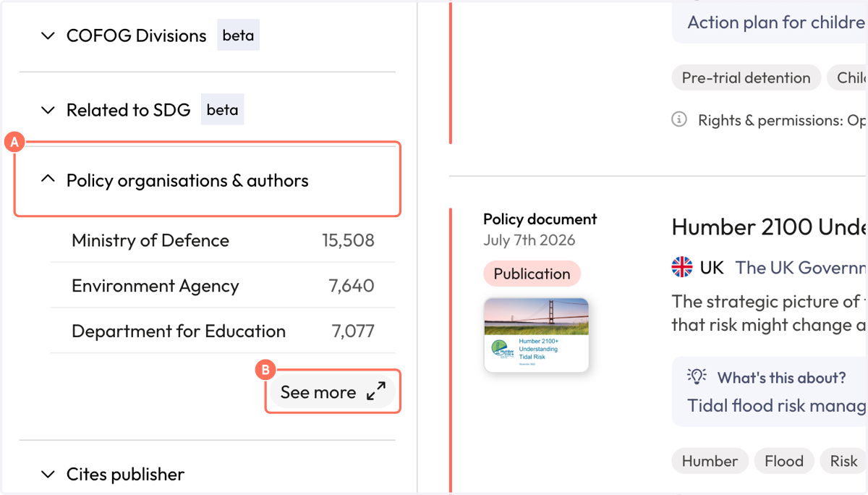Viewport: 868px width, 495px height.
Task: Open The UK Government source link
Action: pyautogui.click(x=801, y=268)
